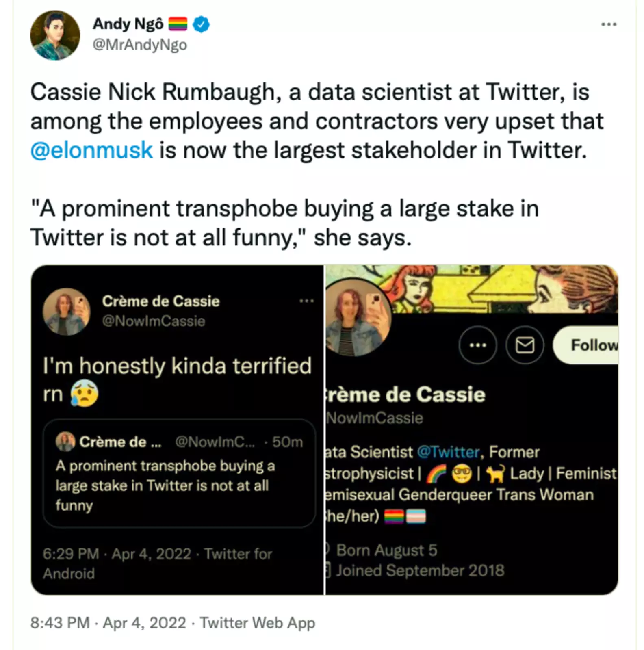Screen dimensions: 644x650
Task: Click the tweet author's profile picture
Action: 55,35
